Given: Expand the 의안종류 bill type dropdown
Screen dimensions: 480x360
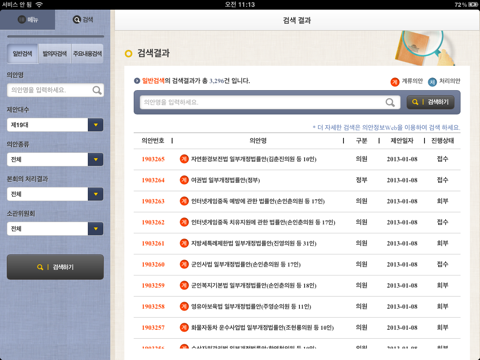Looking at the screenshot, I should [x=55, y=159].
